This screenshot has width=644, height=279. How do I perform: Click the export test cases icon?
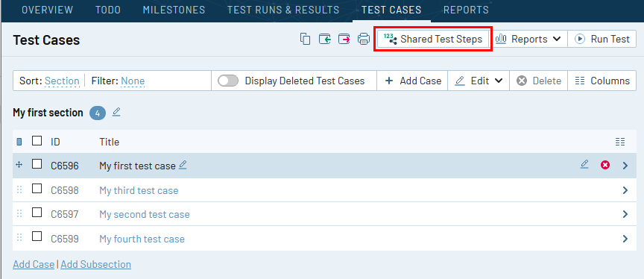344,39
